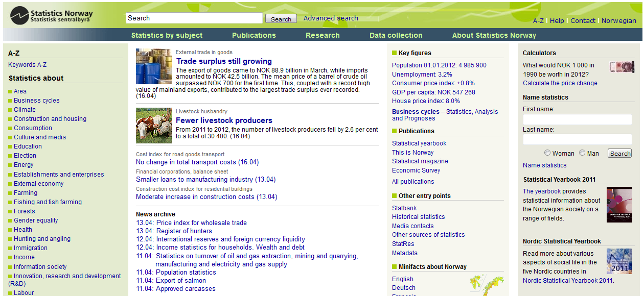
Task: Open the Culture and media link
Action: [x=40, y=137]
